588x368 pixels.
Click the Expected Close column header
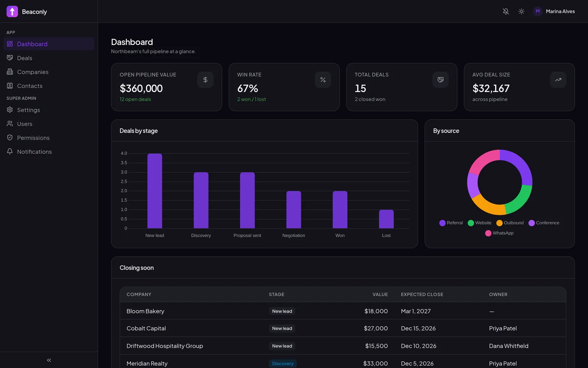point(422,294)
